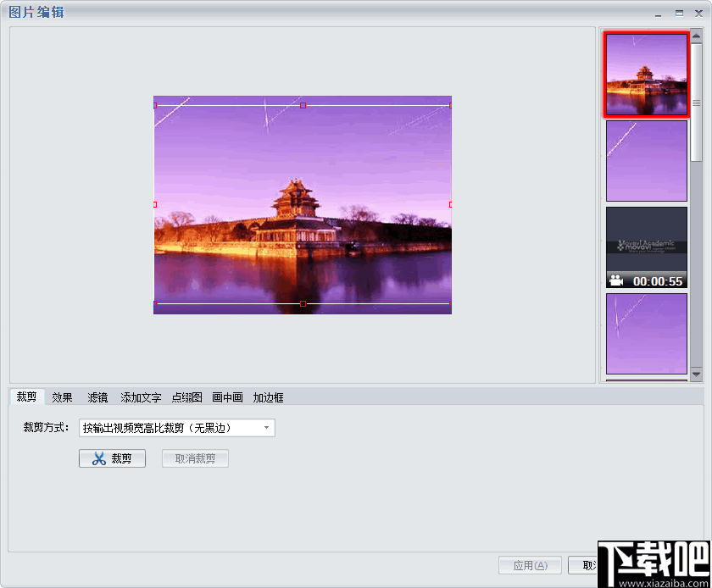The height and width of the screenshot is (588, 712).
Task: Select the second purple sky thumbnail
Action: tap(647, 161)
